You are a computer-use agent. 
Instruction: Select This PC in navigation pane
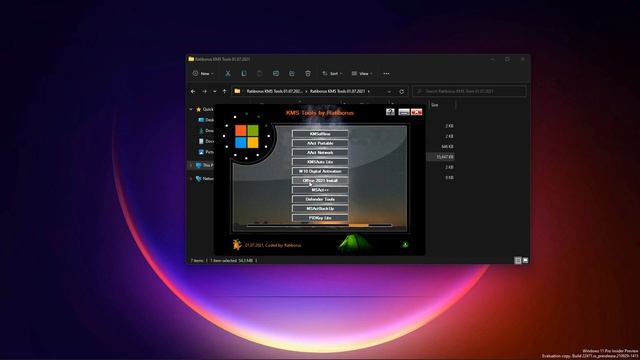click(x=204, y=165)
